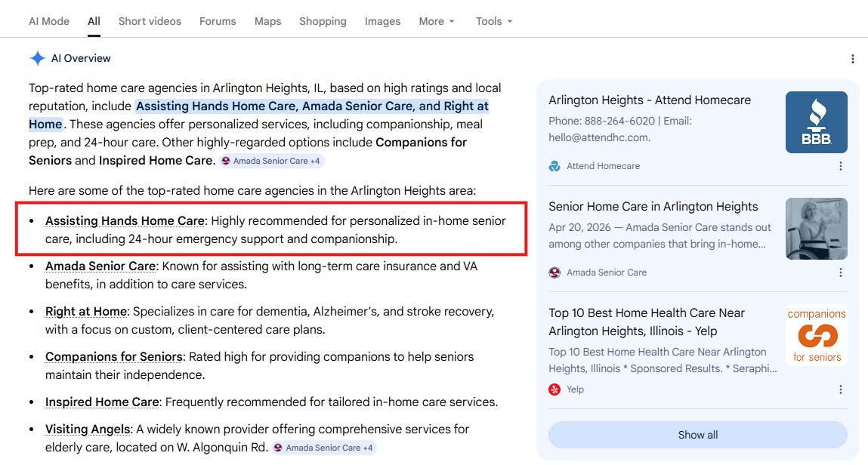Screen dimensions: 868x465
Task: Click bold Companions for Seniors in summary paragraph
Action: click(x=248, y=151)
